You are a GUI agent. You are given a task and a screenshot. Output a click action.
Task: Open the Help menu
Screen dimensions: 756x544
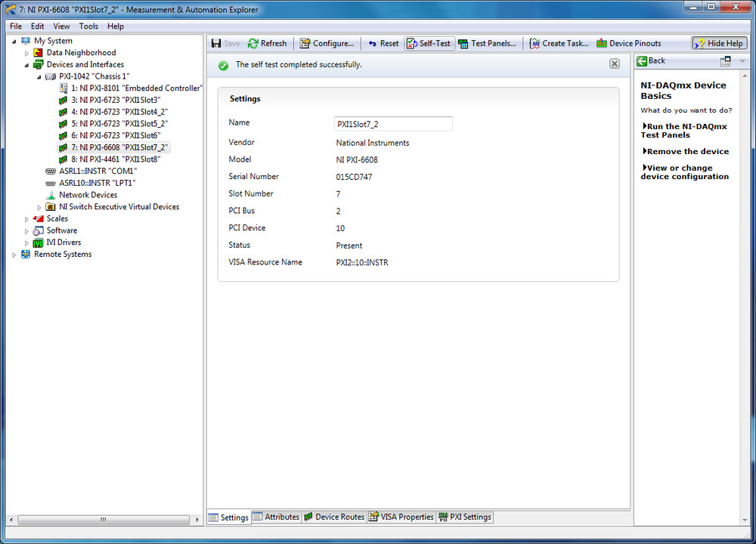click(115, 26)
